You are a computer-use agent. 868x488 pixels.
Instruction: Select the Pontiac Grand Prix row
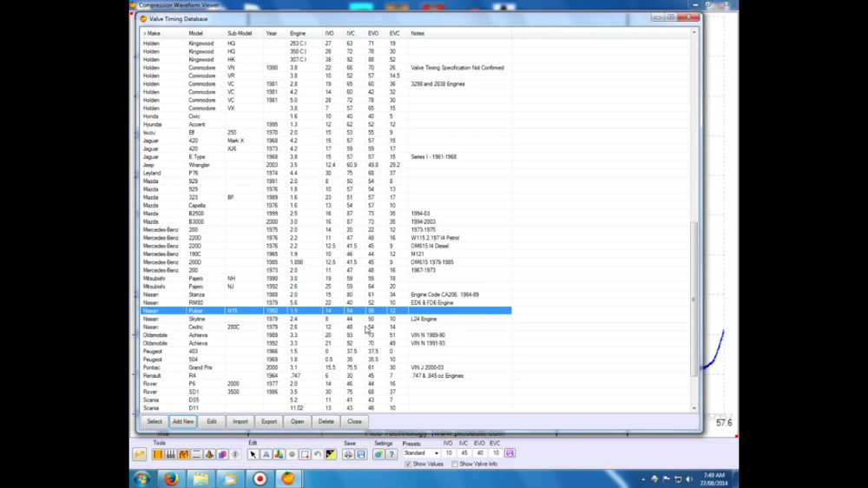pyautogui.click(x=326, y=367)
